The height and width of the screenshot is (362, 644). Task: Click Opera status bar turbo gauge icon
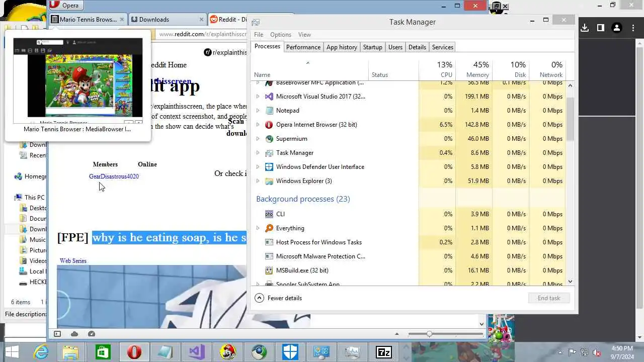[92, 334]
